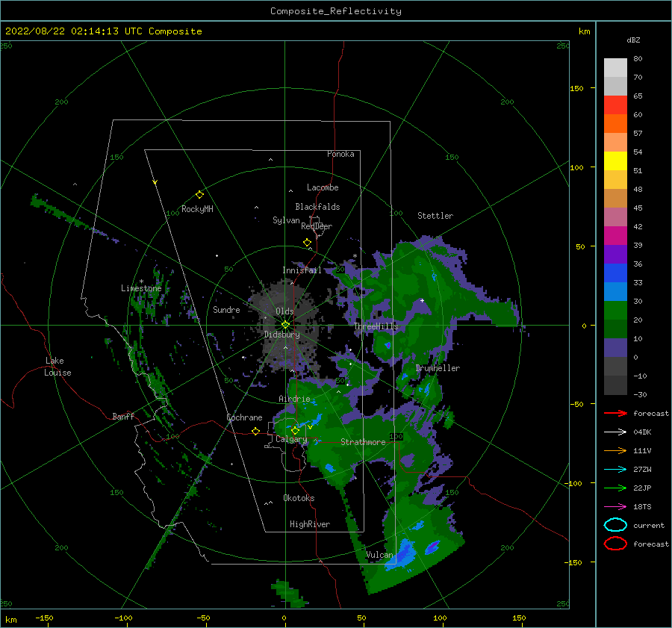Click the 'Cochrane' city label
This screenshot has height=628, width=672.
(244, 417)
